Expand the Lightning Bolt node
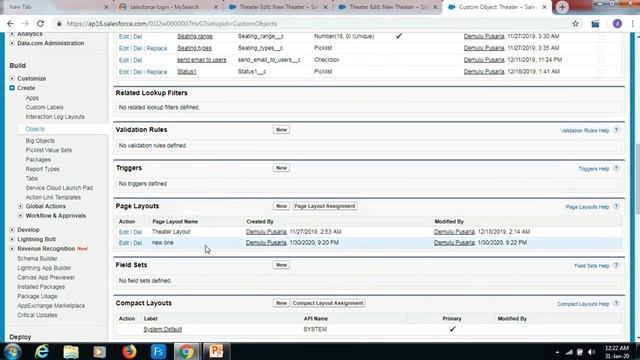This screenshot has width=640, height=360. [12, 239]
